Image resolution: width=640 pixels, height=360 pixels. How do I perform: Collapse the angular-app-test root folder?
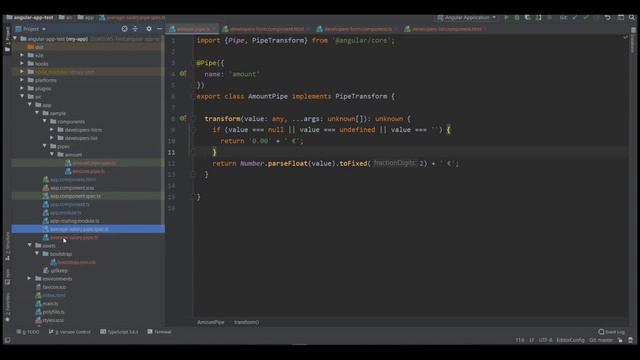point(15,39)
